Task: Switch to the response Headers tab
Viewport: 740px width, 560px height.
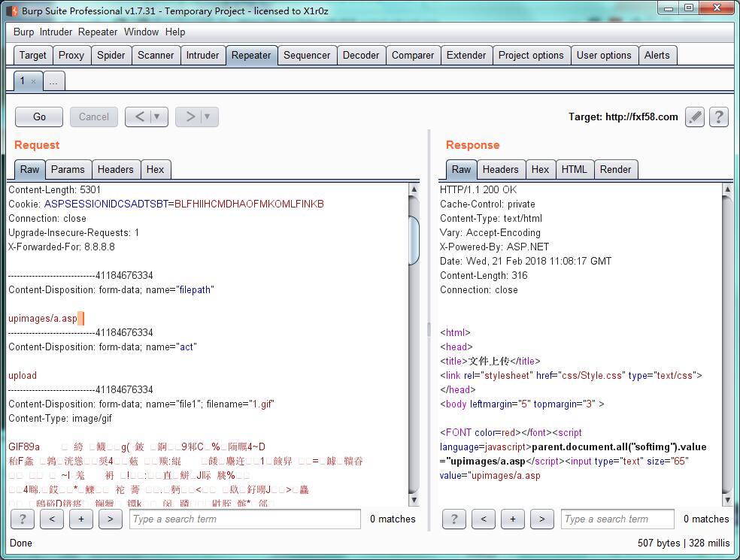Action: point(501,169)
